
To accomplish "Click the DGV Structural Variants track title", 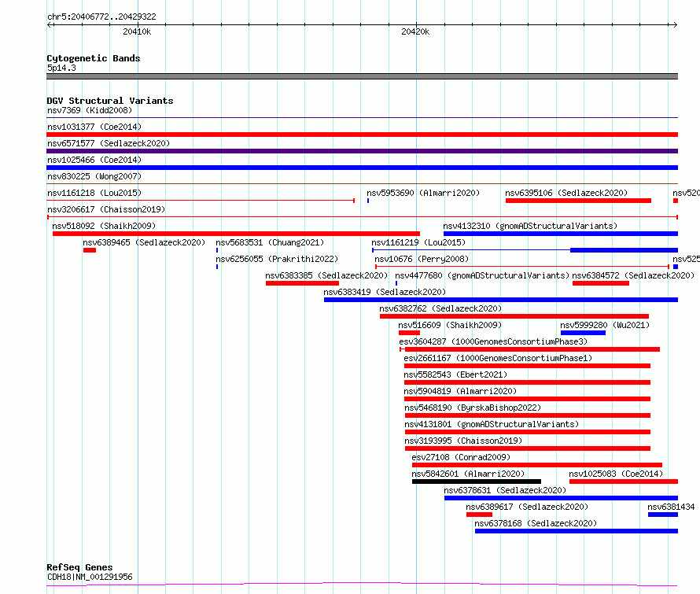I will tap(110, 101).
